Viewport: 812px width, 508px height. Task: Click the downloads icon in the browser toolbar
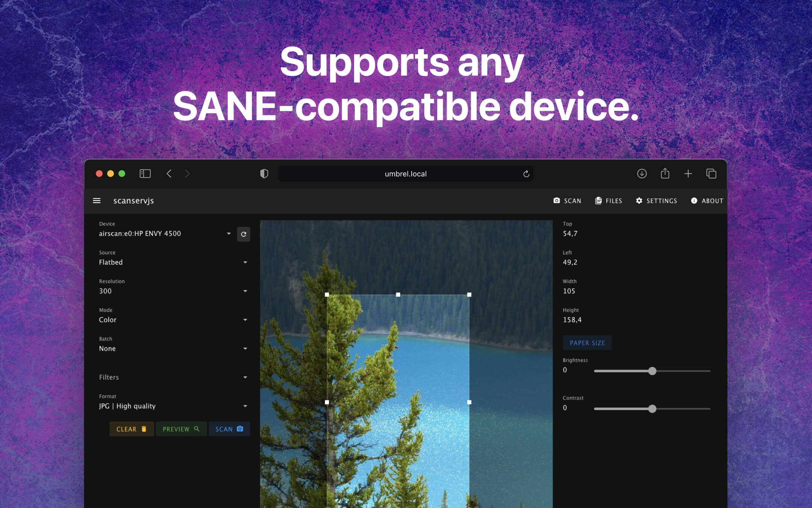tap(642, 173)
